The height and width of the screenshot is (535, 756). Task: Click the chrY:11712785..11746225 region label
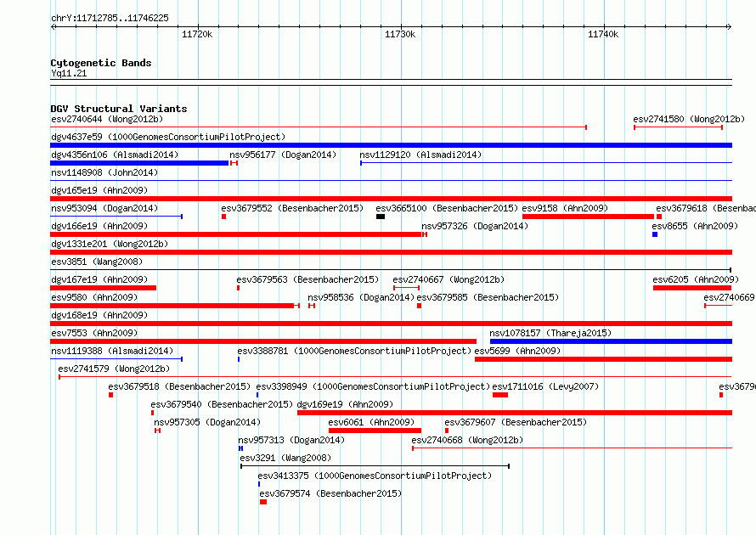click(110, 19)
